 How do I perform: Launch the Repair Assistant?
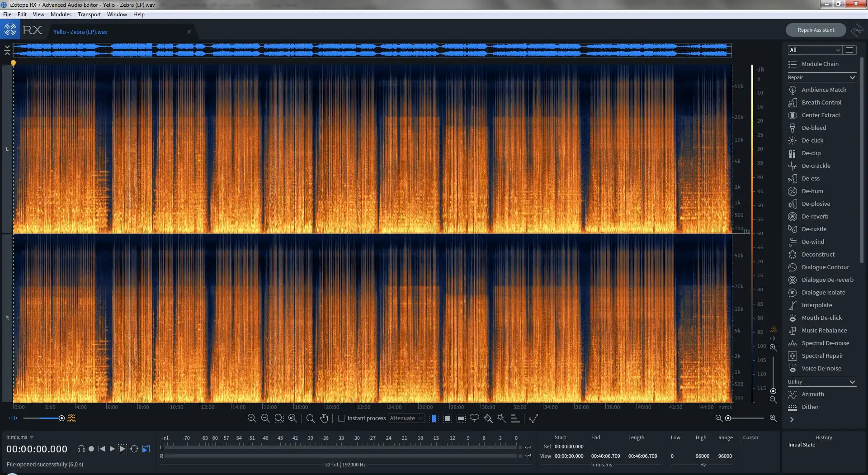click(x=816, y=30)
